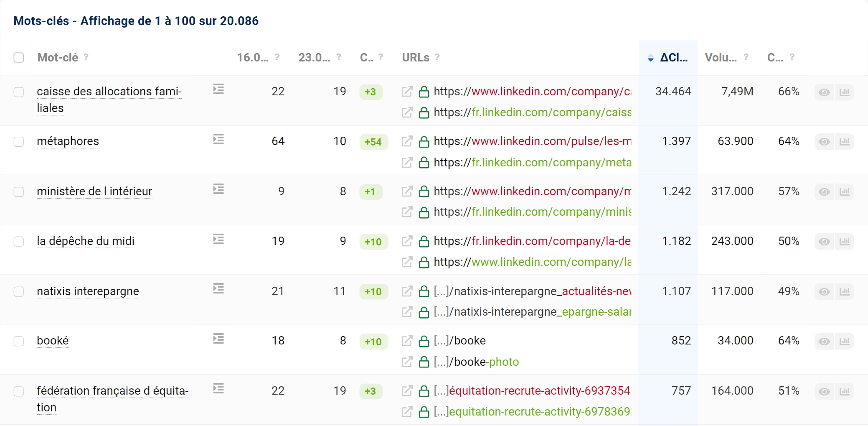Expand natixis interepargne row details

(218, 288)
